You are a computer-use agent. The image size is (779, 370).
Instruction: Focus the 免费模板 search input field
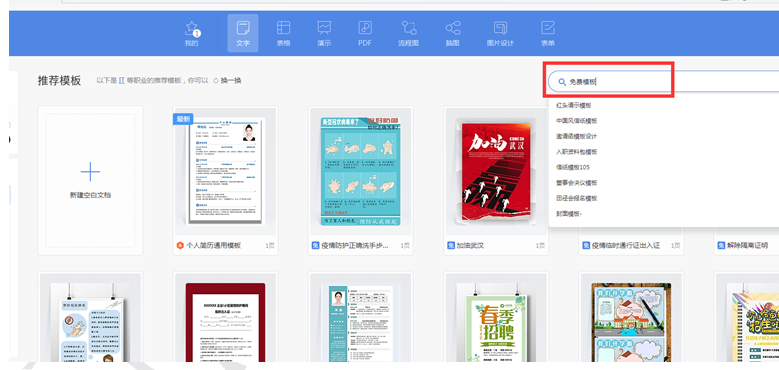[663, 81]
